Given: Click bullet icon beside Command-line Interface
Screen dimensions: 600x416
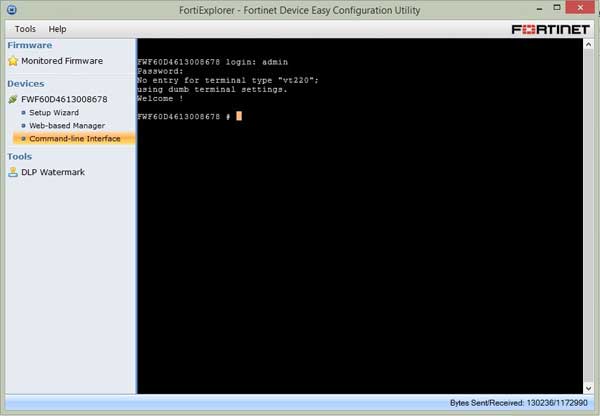Looking at the screenshot, I should (x=23, y=139).
